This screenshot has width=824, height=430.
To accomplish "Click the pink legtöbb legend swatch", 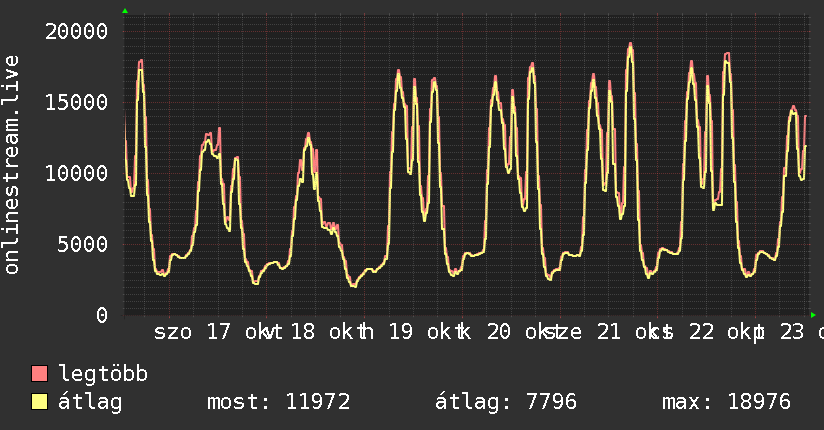I will (x=39, y=373).
